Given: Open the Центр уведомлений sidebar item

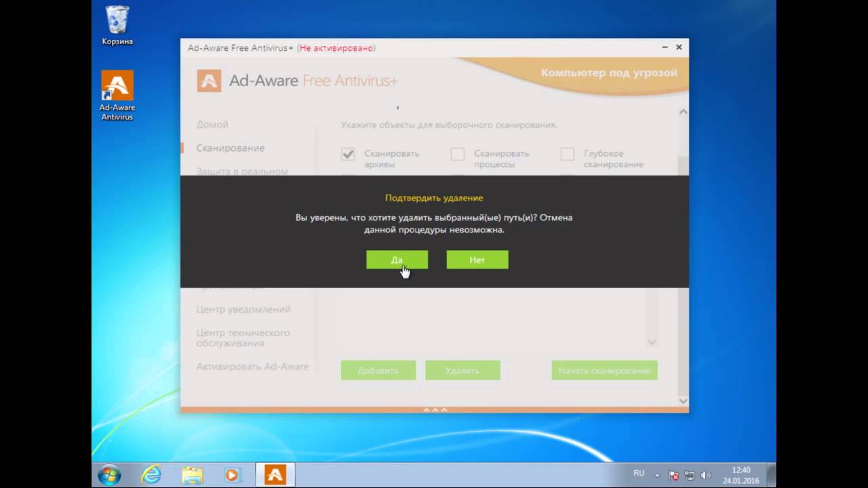Looking at the screenshot, I should [243, 309].
